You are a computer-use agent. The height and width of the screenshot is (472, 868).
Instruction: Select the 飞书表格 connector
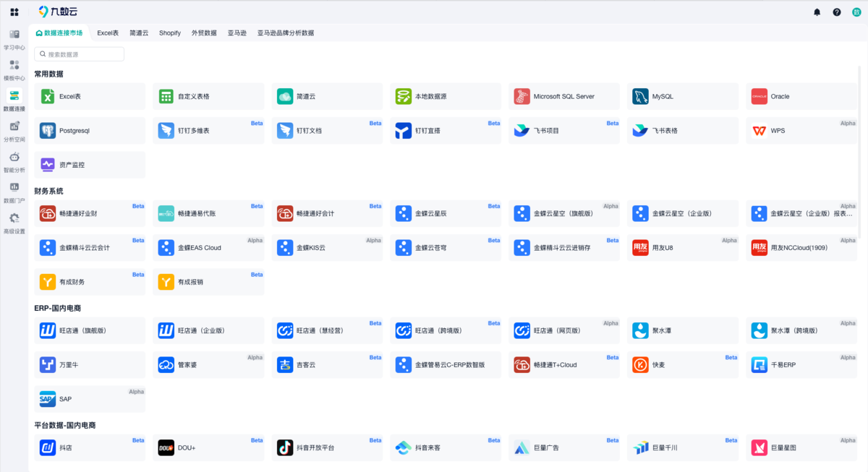tap(683, 131)
